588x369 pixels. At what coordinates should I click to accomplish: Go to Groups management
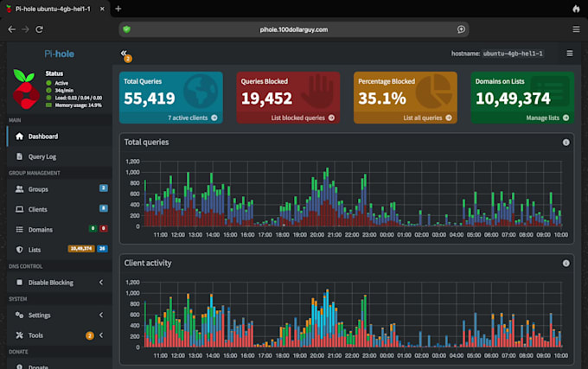pyautogui.click(x=60, y=189)
